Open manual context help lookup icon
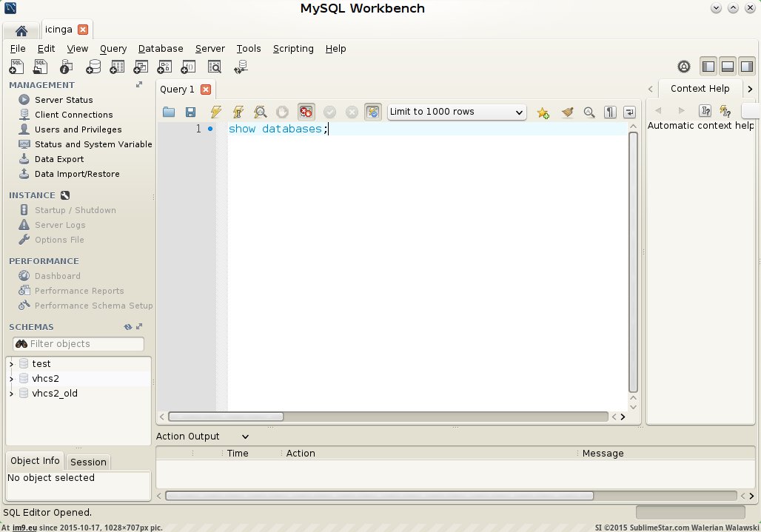The height and width of the screenshot is (532, 761). point(705,111)
